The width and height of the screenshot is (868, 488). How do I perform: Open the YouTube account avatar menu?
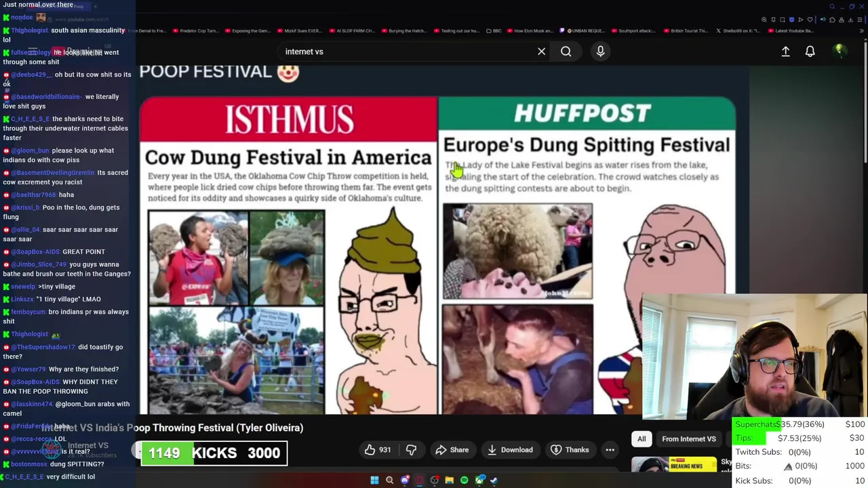pos(839,51)
